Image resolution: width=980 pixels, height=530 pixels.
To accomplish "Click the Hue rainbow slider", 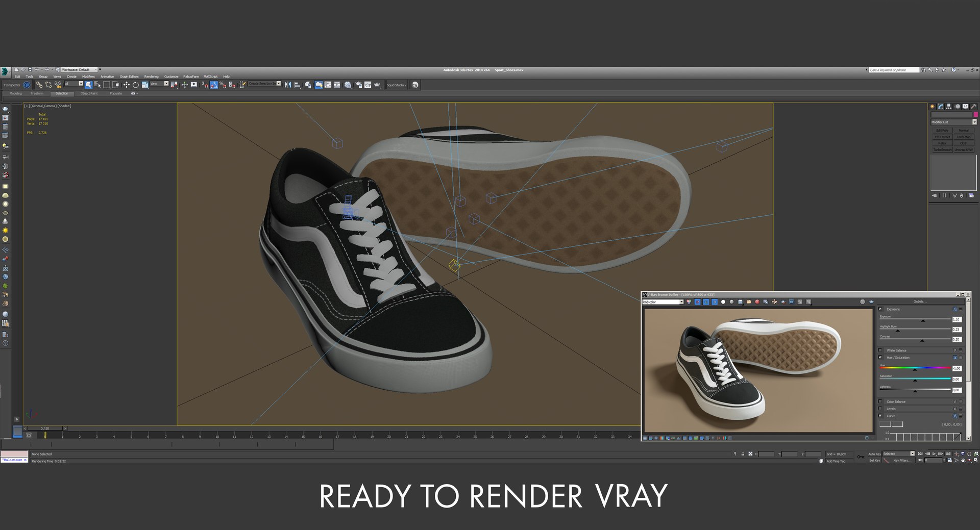I will (x=915, y=368).
